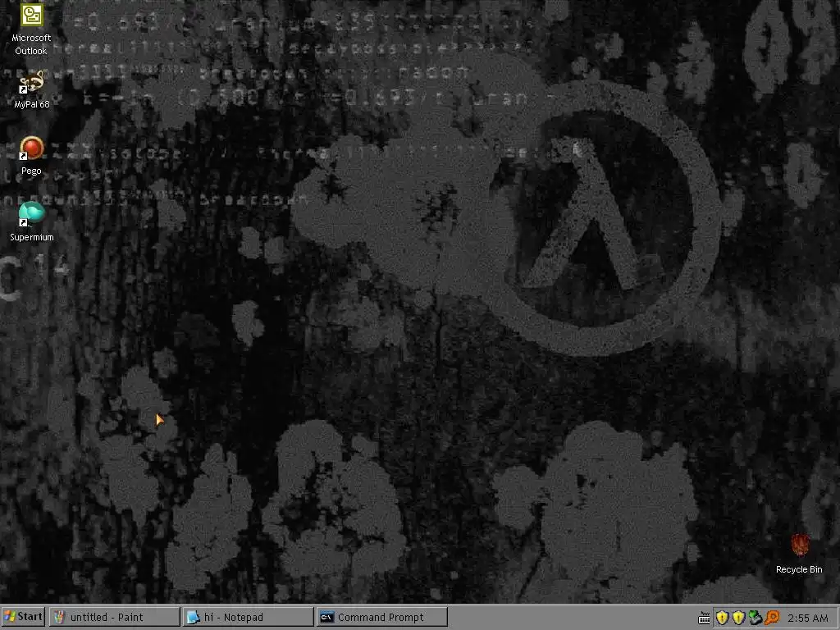The image size is (840, 630).
Task: Click the orange magnifier tray icon
Action: tap(772, 618)
